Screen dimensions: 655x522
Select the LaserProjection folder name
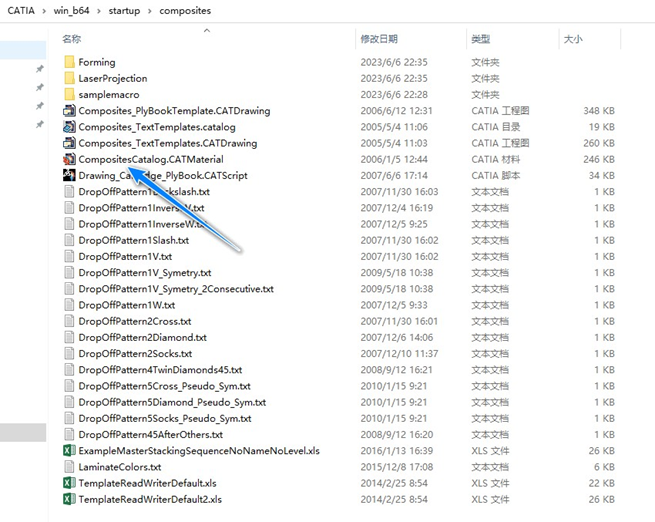click(x=113, y=79)
